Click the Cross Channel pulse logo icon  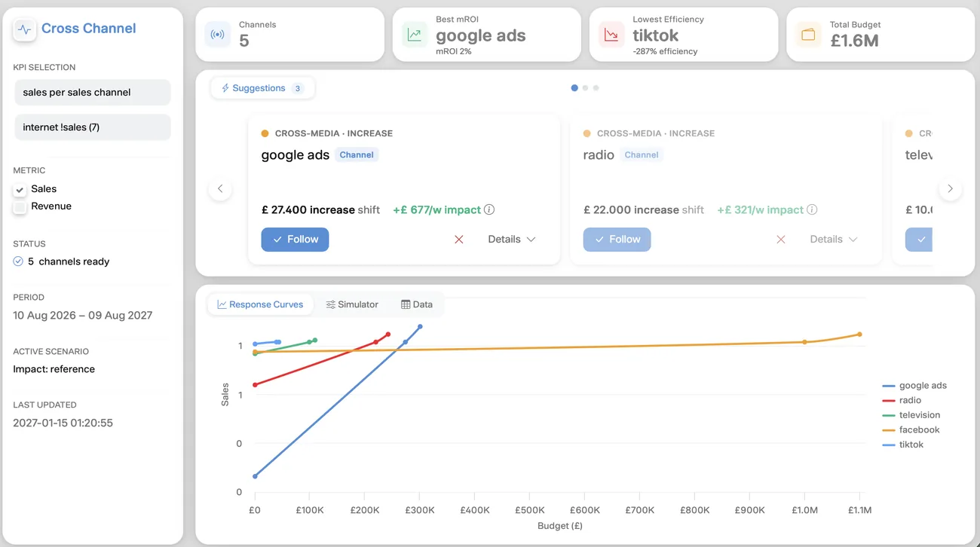tap(25, 29)
